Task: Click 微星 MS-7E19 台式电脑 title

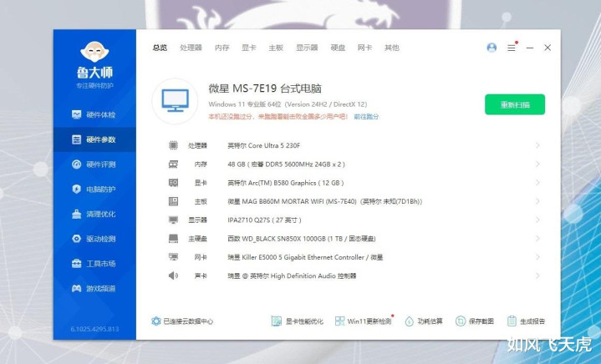Action: [265, 88]
